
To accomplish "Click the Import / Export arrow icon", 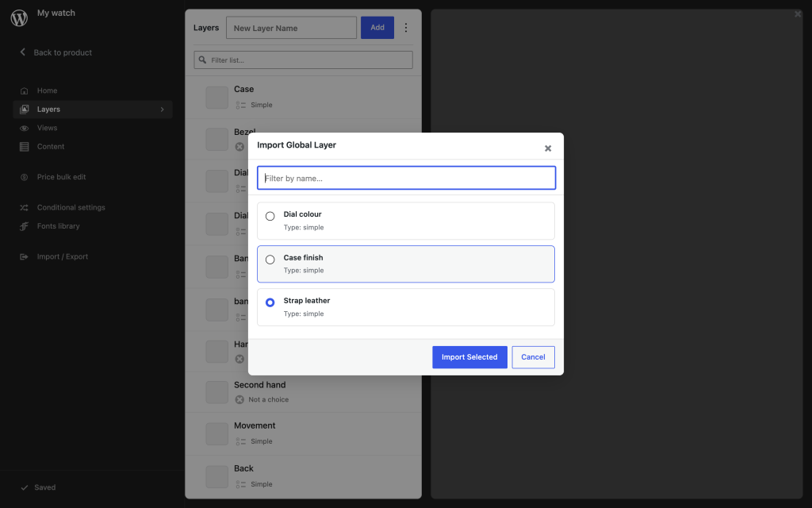I will click(24, 256).
